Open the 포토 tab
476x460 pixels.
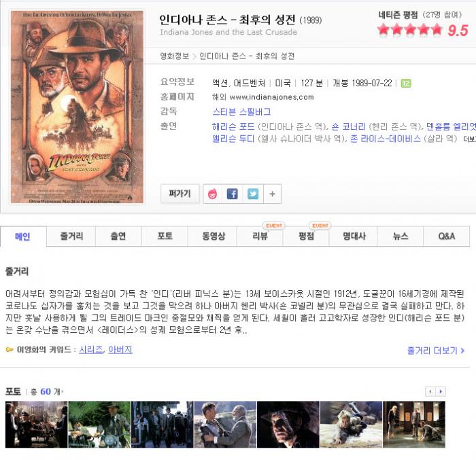165,236
